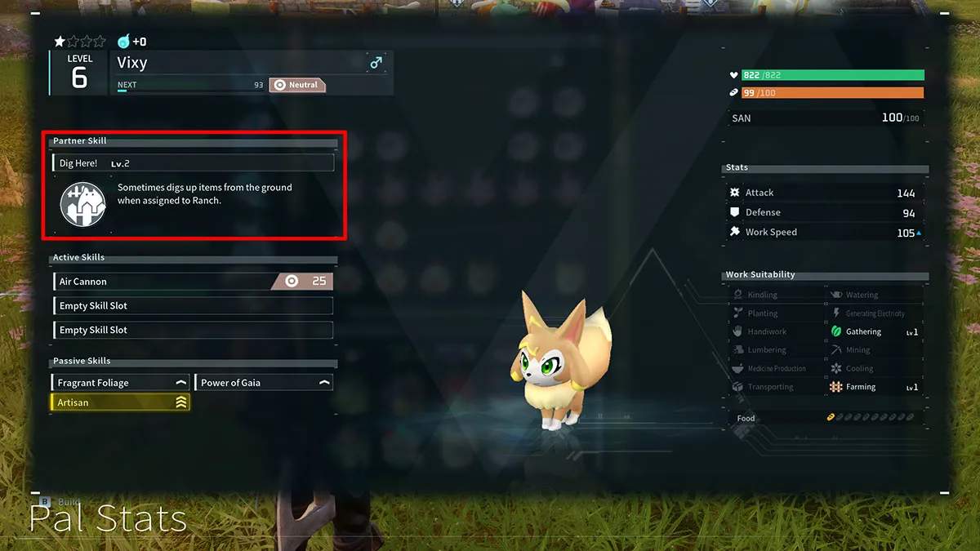Image resolution: width=980 pixels, height=551 pixels.
Task: Click the highlighted Artisan passive skill
Action: pyautogui.click(x=121, y=402)
